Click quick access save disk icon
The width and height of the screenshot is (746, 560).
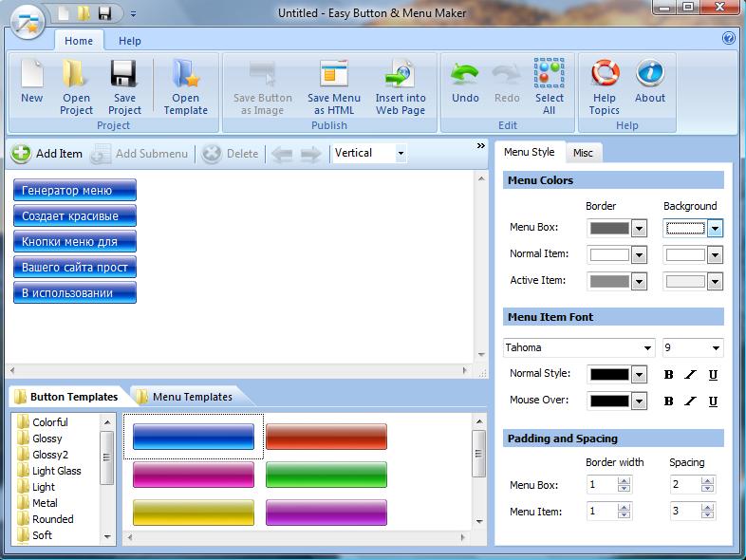point(104,13)
